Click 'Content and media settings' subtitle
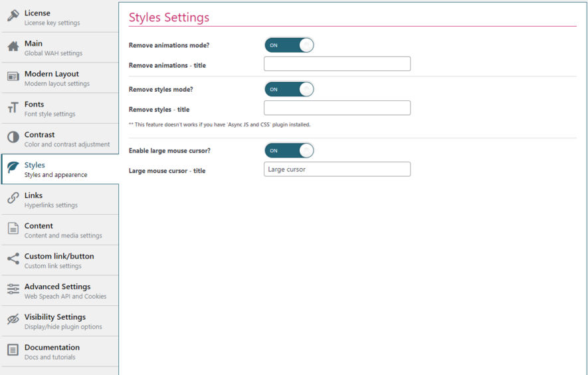 click(x=63, y=236)
